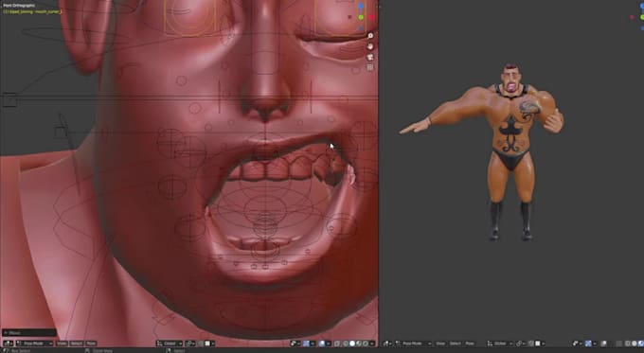Open snapping options in left viewport
This screenshot has height=353, width=644.
(x=209, y=344)
